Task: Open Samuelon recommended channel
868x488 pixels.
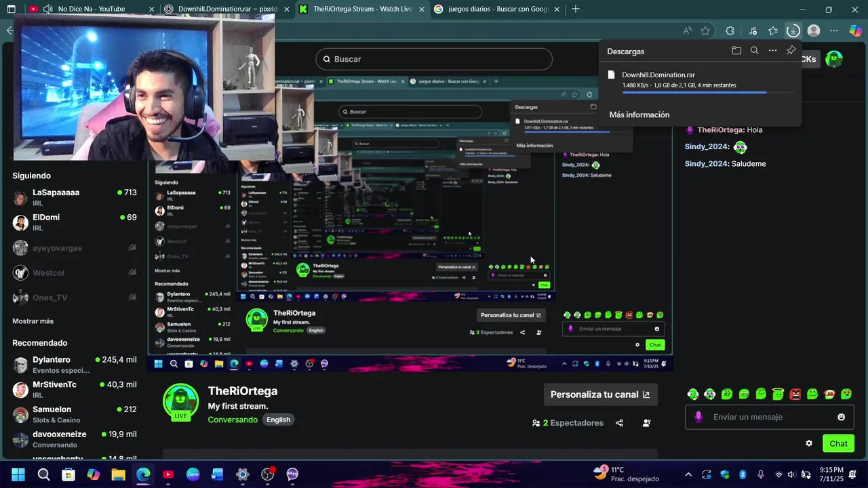Action: 75,414
